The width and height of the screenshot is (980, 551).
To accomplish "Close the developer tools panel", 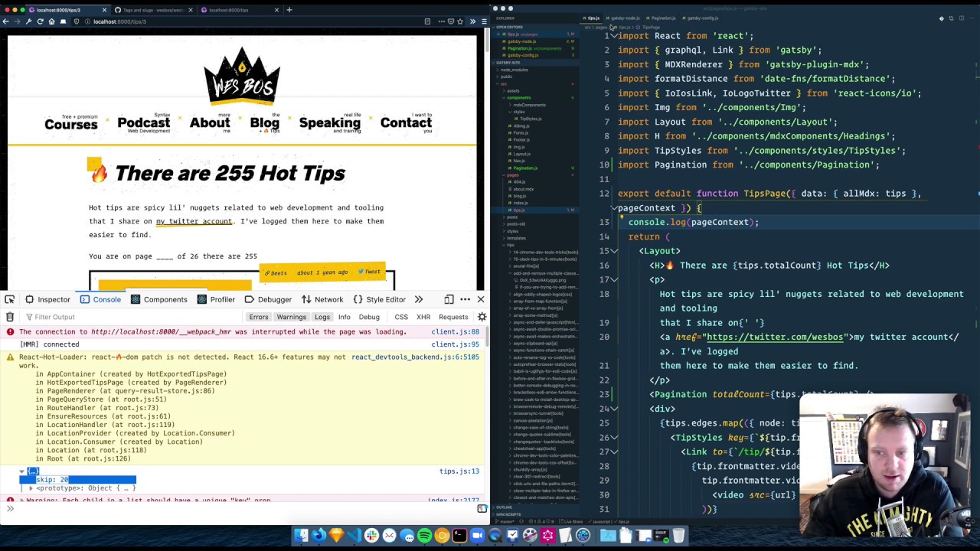I will (x=481, y=299).
